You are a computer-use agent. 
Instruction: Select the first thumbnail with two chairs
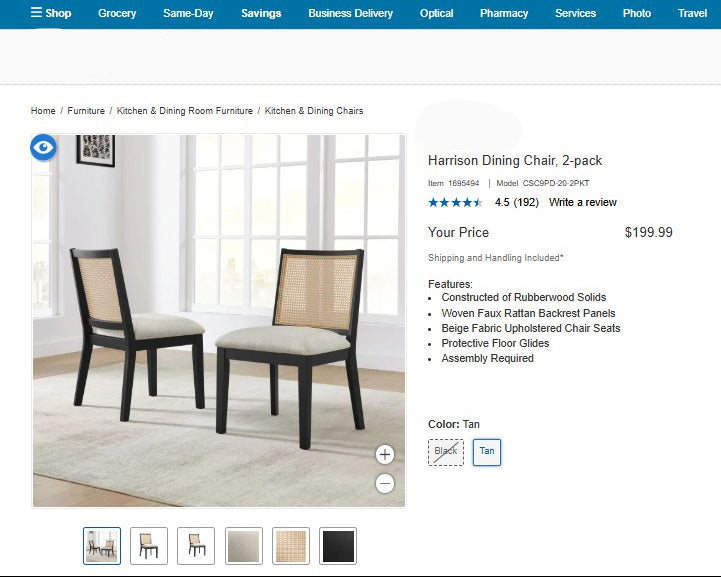102,546
